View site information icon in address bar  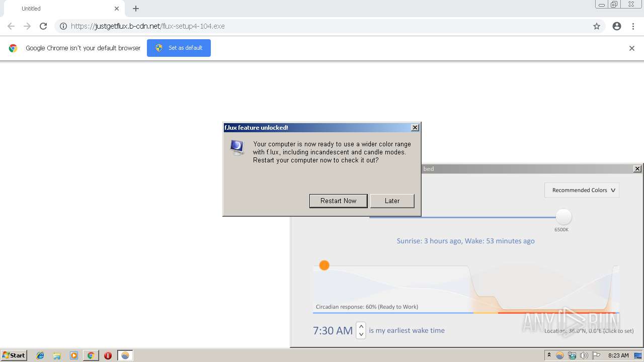[63, 26]
